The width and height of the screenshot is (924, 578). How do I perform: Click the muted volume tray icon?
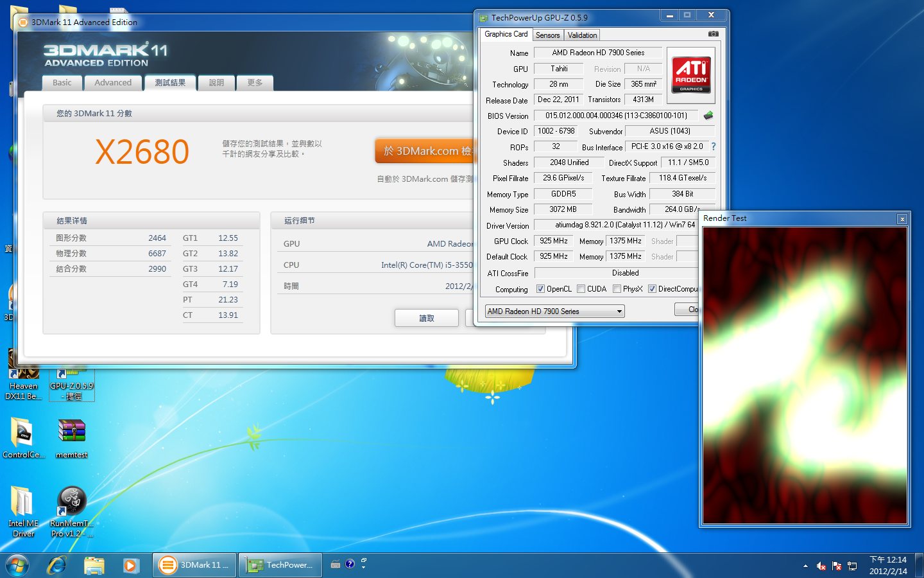click(x=821, y=566)
